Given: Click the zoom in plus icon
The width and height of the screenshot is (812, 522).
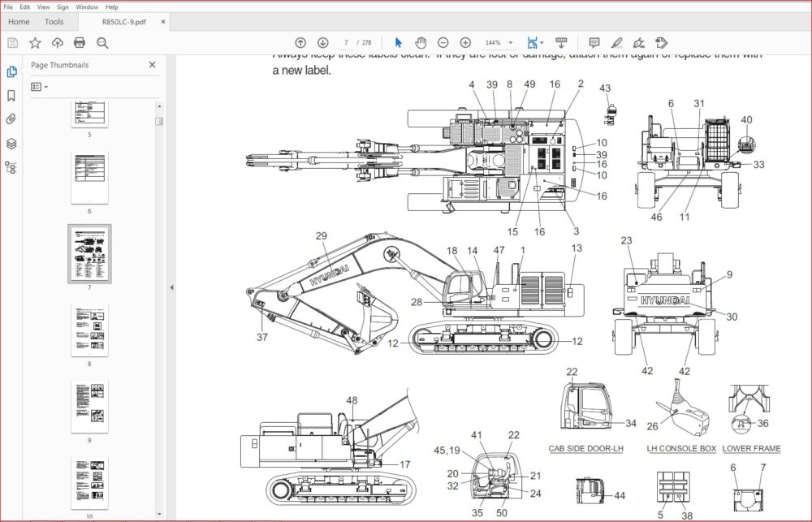Looking at the screenshot, I should coord(465,42).
